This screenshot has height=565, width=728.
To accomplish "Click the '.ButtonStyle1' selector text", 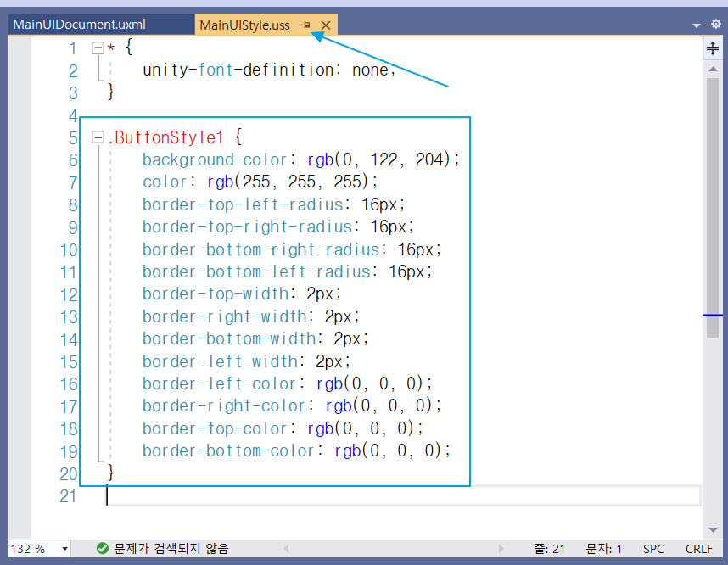I will (x=165, y=137).
